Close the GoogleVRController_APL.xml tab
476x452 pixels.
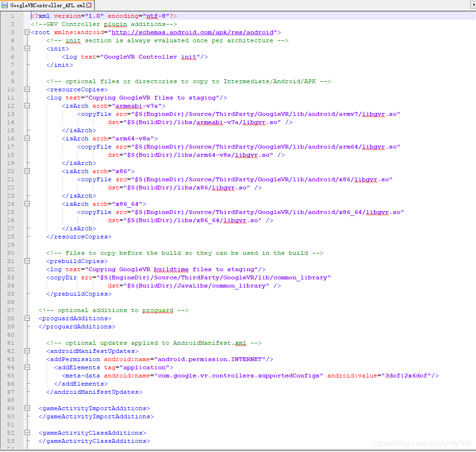89,5
